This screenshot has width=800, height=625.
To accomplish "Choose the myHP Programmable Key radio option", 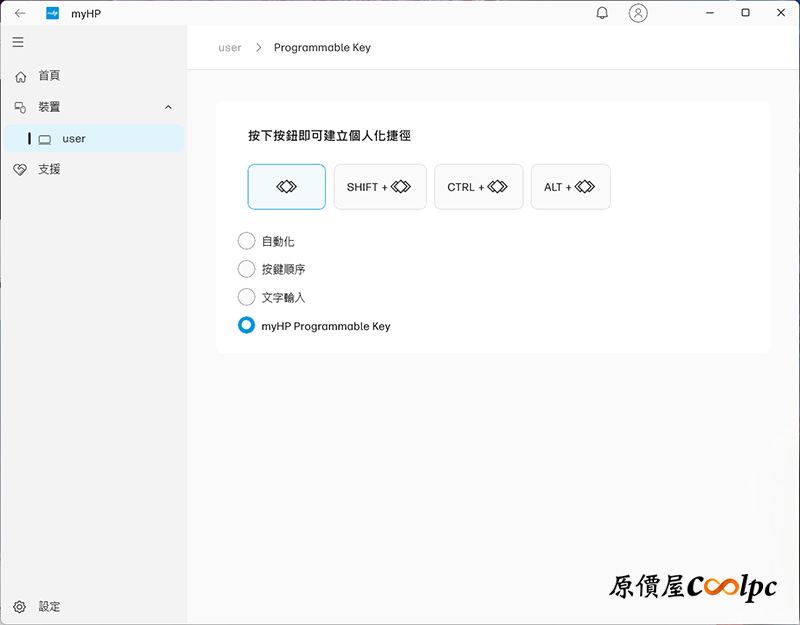I will [x=246, y=325].
